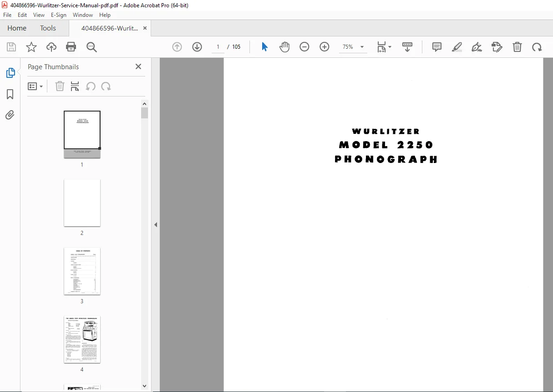Image resolution: width=553 pixels, height=392 pixels.
Task: Click the upload to cloud icon
Action: (51, 47)
